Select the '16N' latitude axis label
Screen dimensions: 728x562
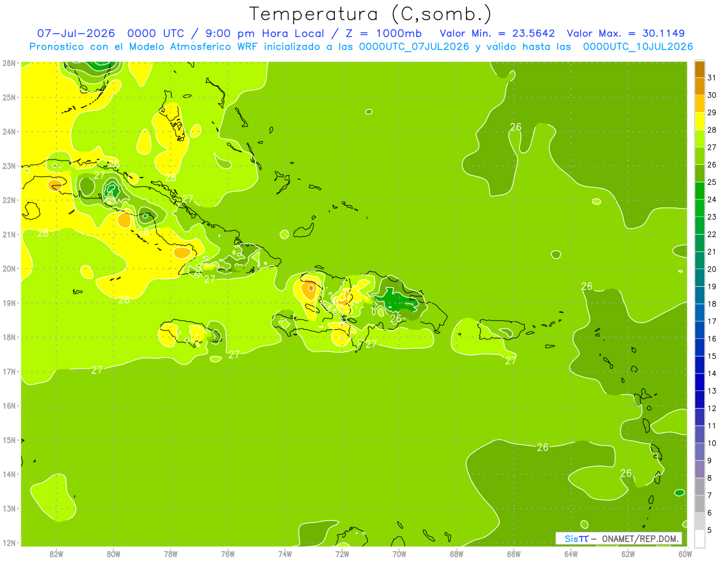[8, 406]
